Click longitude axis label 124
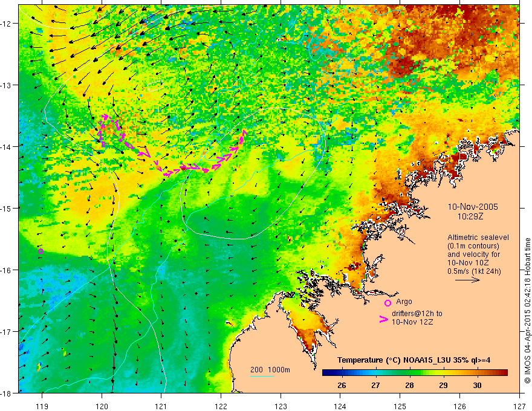The height and width of the screenshot is (411, 532). coord(340,406)
